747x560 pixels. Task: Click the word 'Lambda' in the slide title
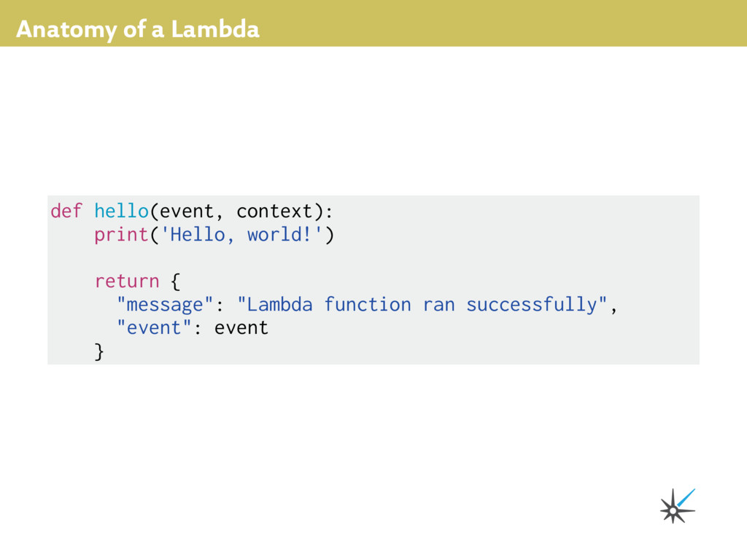click(x=214, y=30)
